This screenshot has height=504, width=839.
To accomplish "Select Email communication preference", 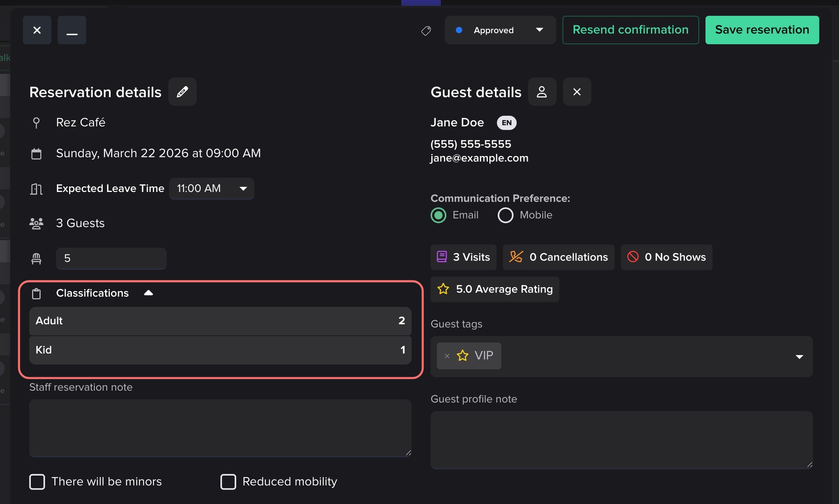I will point(438,215).
